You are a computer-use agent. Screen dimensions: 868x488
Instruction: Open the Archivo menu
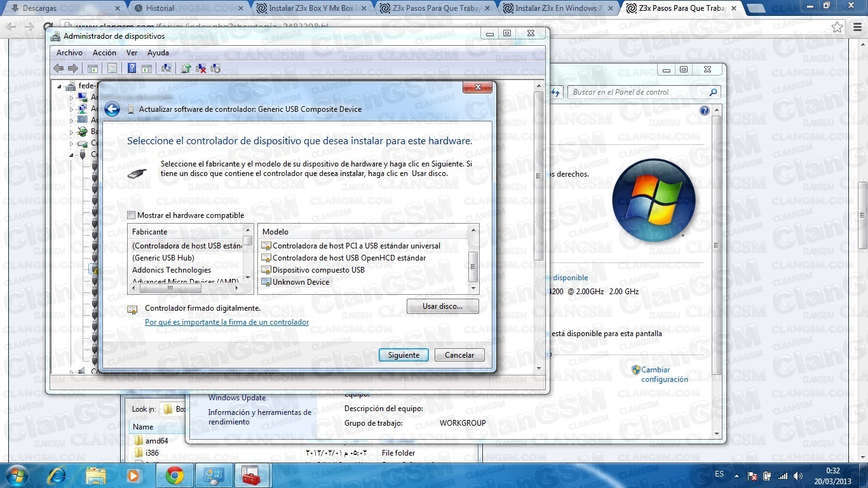pyautogui.click(x=69, y=53)
